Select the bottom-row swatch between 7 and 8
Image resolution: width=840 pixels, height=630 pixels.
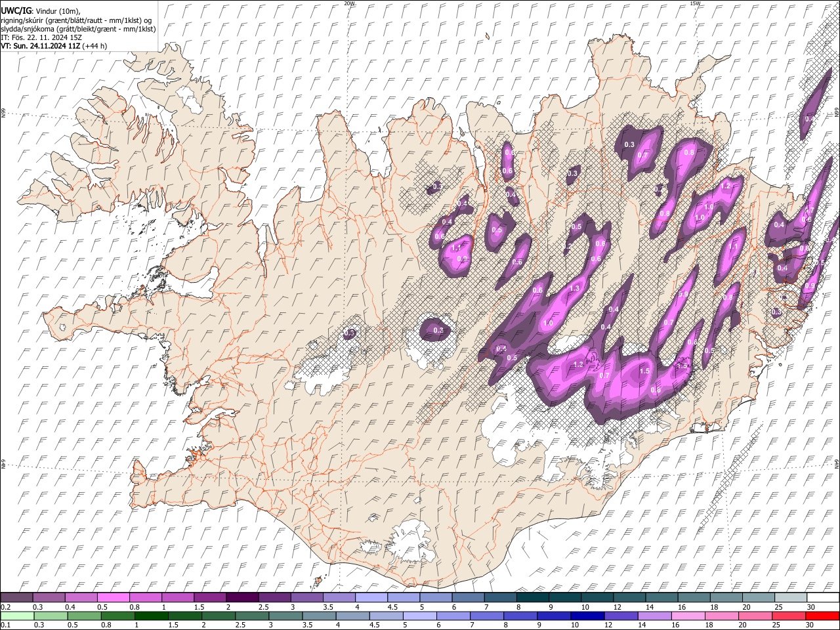click(486, 616)
